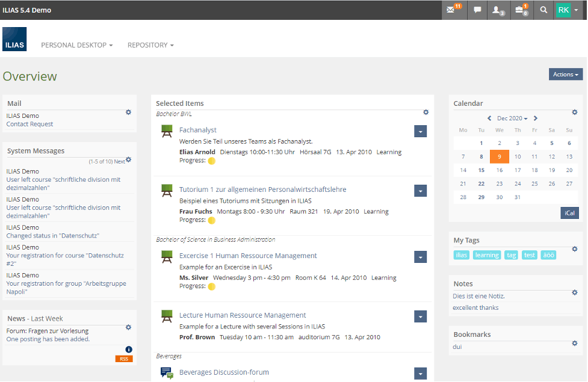The width and height of the screenshot is (588, 382).
Task: Open Selected Items settings gear
Action: pyautogui.click(x=426, y=112)
